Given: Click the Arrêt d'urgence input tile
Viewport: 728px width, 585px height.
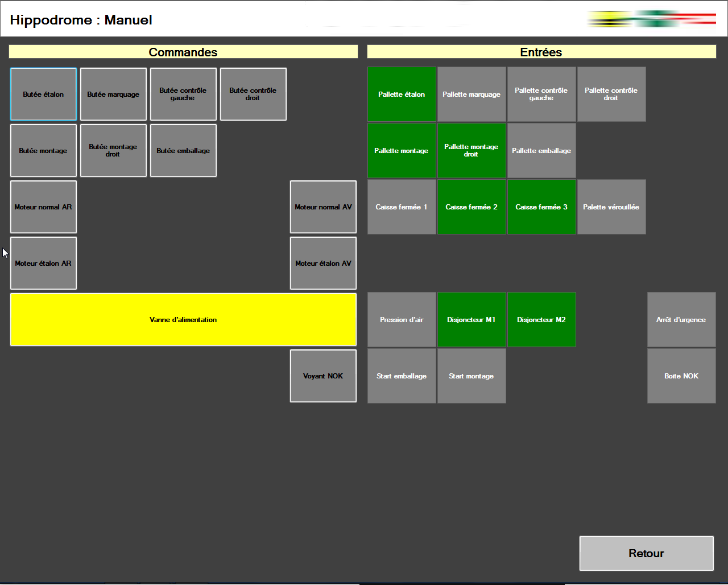Looking at the screenshot, I should point(681,320).
